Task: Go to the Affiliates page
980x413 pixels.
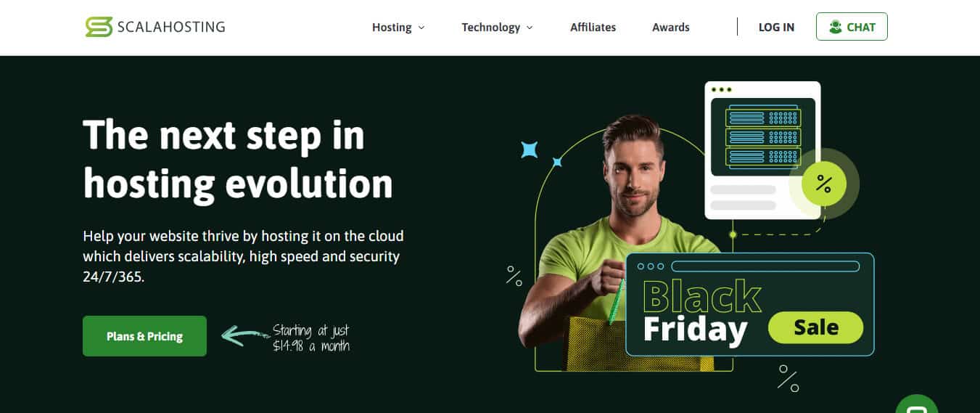Action: 593,27
